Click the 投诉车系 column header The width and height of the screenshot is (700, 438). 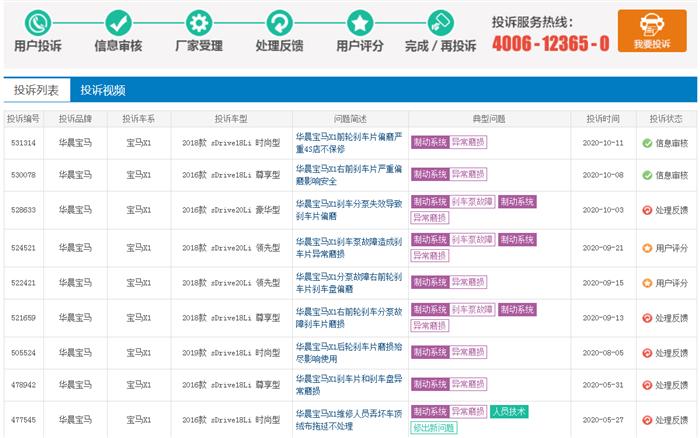pos(138,119)
